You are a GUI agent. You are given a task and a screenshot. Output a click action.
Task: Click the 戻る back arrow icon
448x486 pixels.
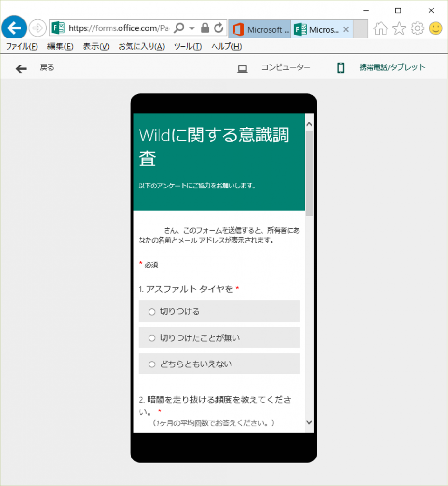pyautogui.click(x=21, y=68)
